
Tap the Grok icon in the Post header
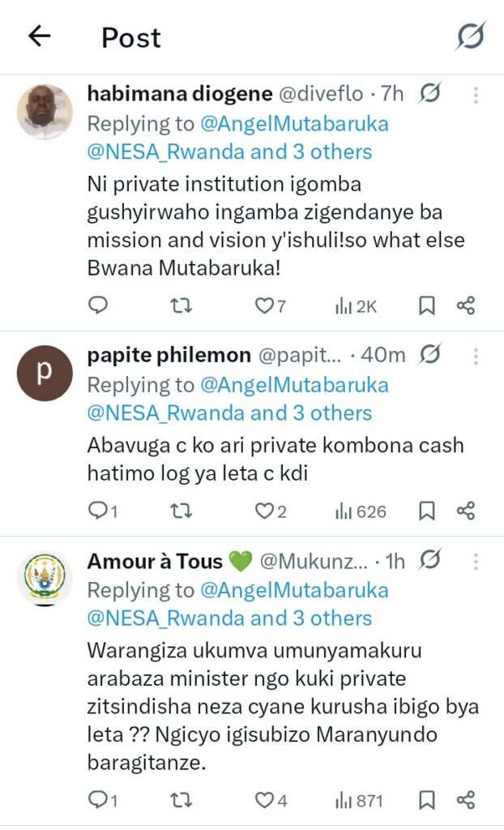tap(470, 36)
